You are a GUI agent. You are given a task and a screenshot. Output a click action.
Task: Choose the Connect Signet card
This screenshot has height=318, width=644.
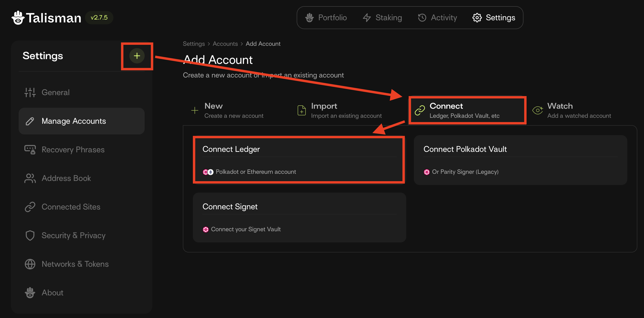299,217
